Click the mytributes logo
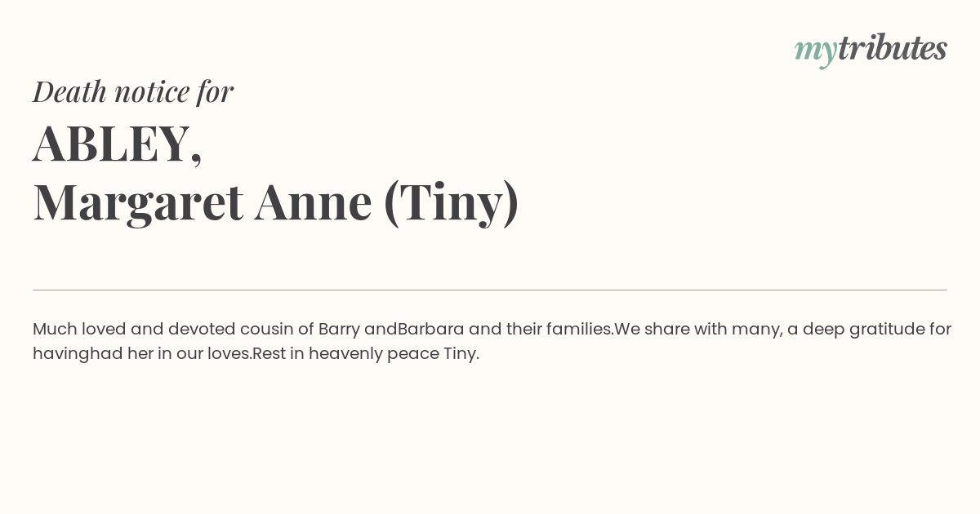This screenshot has height=514, width=980. tap(871, 50)
